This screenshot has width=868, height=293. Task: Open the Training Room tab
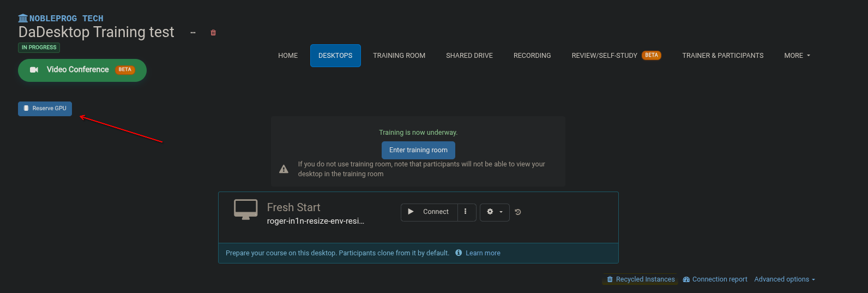pos(399,56)
